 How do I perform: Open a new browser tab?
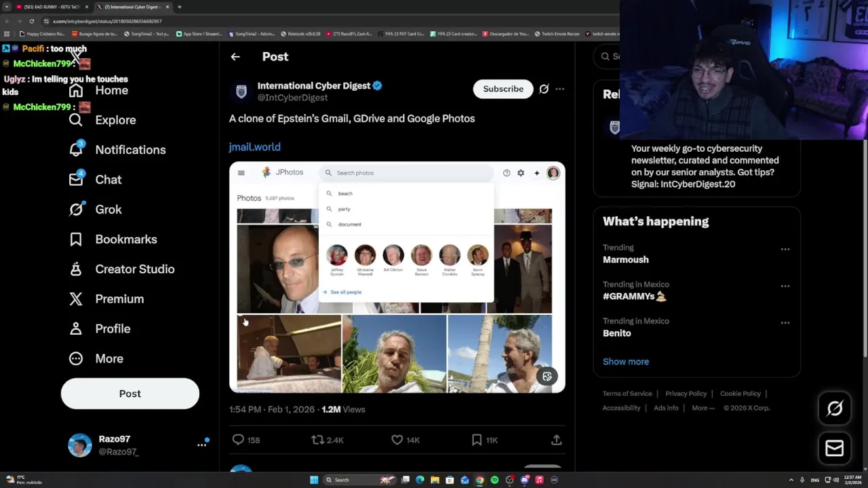[x=179, y=7]
